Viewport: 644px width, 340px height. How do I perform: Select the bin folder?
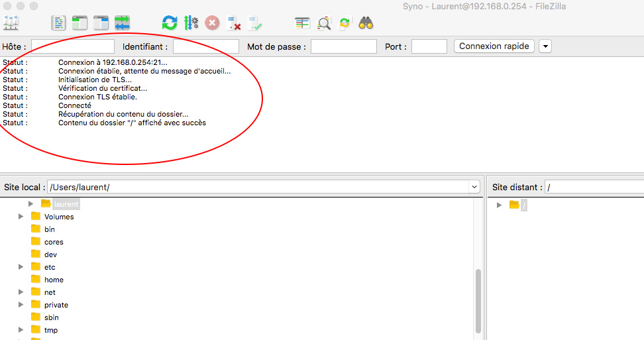click(49, 229)
